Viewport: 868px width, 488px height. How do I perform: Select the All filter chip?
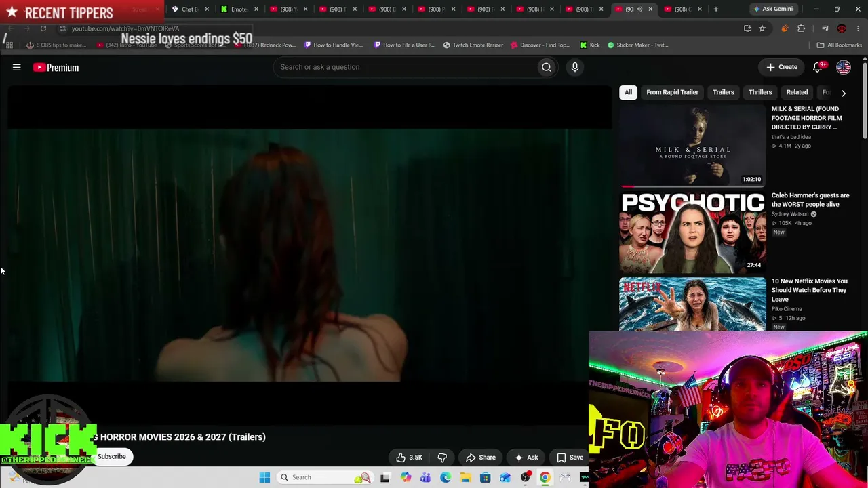point(628,92)
